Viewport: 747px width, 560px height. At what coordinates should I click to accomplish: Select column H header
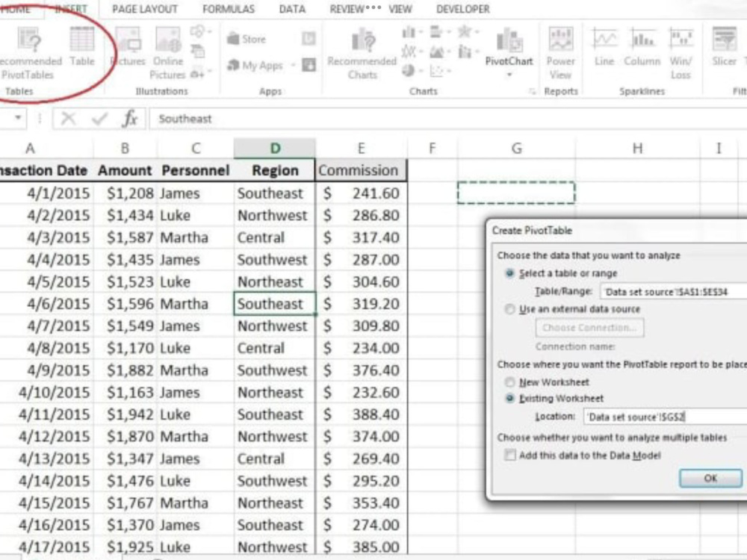point(637,148)
